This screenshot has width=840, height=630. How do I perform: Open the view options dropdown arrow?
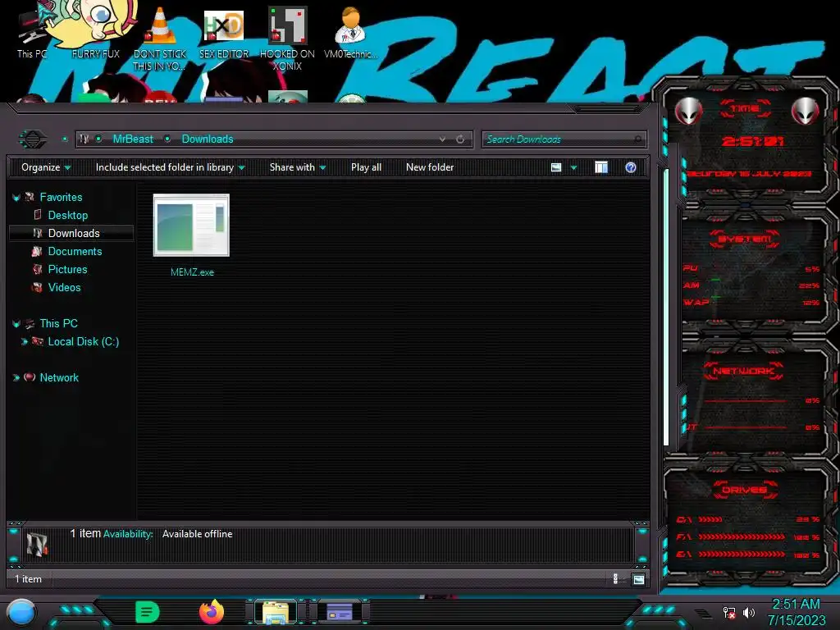(573, 167)
